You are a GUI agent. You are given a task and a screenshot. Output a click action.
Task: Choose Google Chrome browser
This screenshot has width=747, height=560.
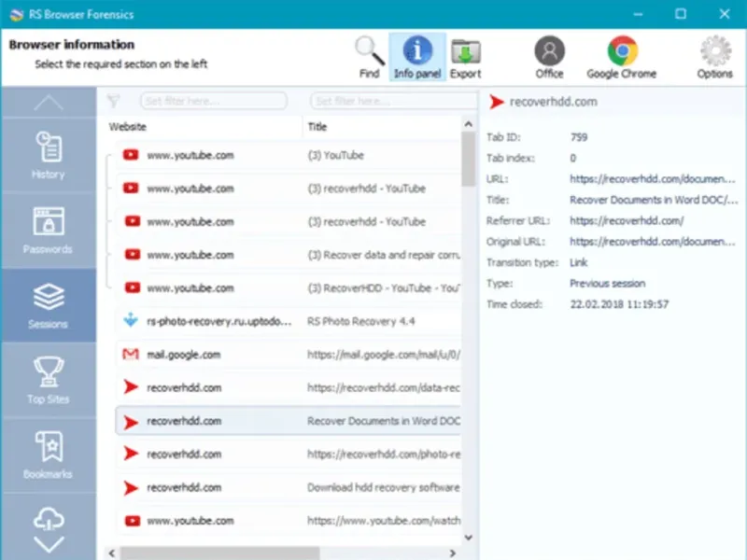click(x=622, y=57)
